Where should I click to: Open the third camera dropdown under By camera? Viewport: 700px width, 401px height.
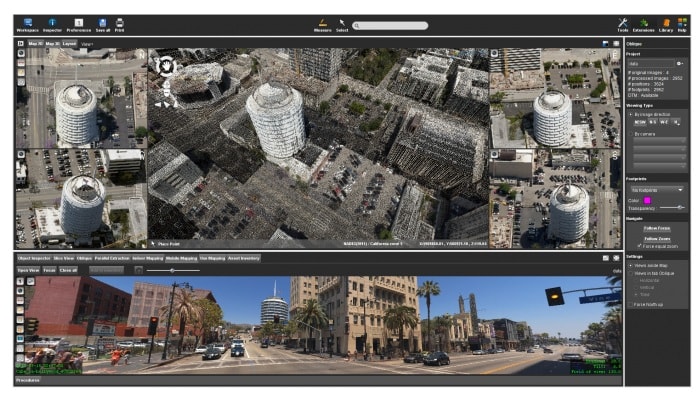(x=659, y=157)
